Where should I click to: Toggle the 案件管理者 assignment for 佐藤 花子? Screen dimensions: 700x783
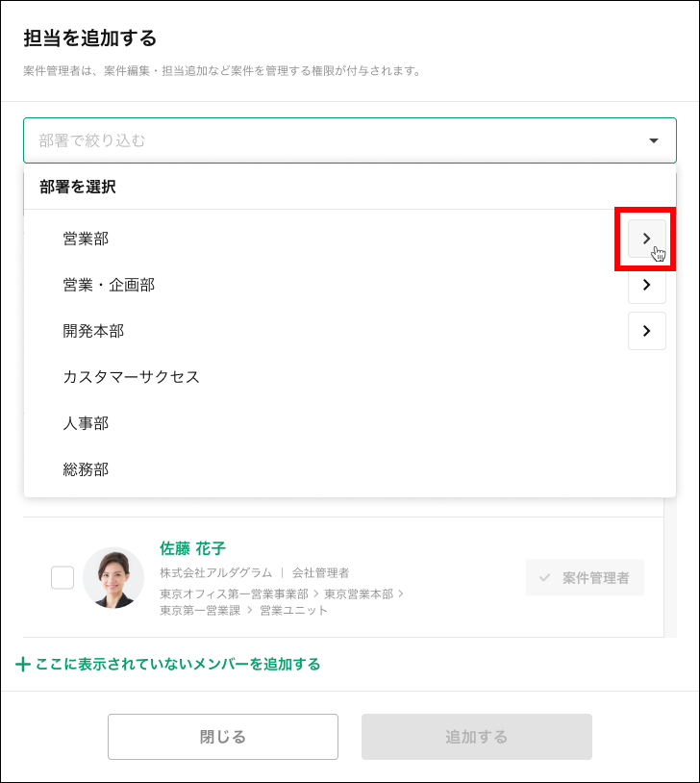click(585, 577)
